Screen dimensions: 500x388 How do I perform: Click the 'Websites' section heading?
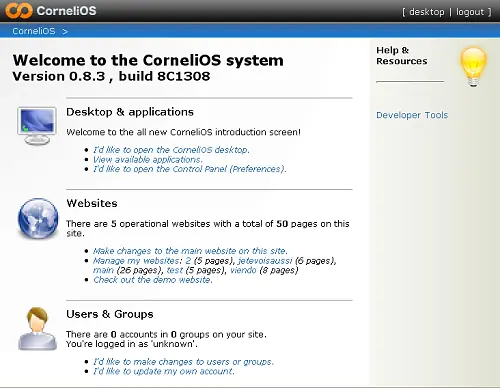click(x=92, y=203)
